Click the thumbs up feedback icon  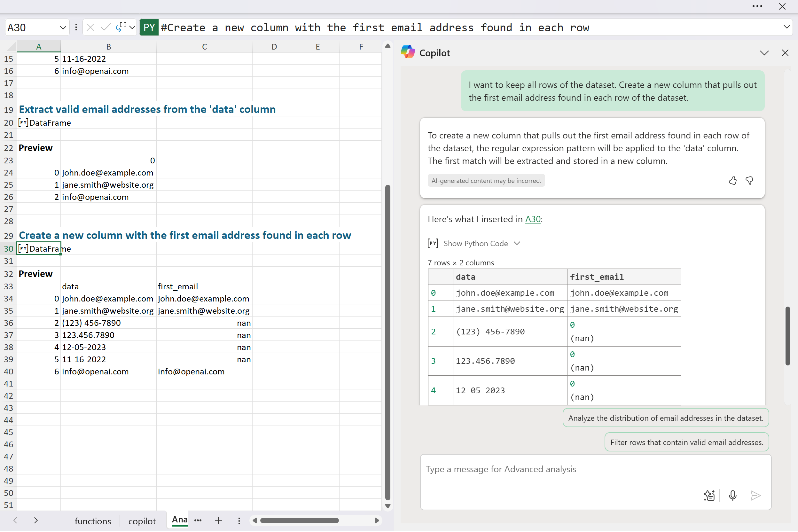tap(732, 181)
